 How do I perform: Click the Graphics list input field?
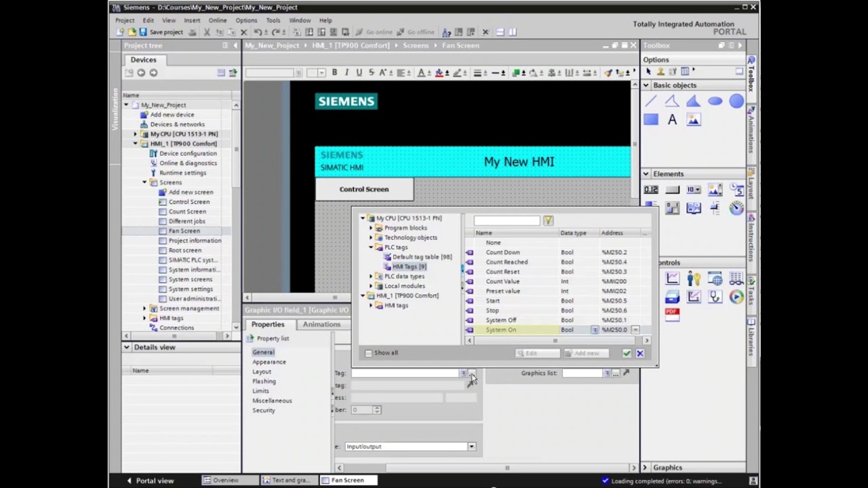tap(582, 373)
